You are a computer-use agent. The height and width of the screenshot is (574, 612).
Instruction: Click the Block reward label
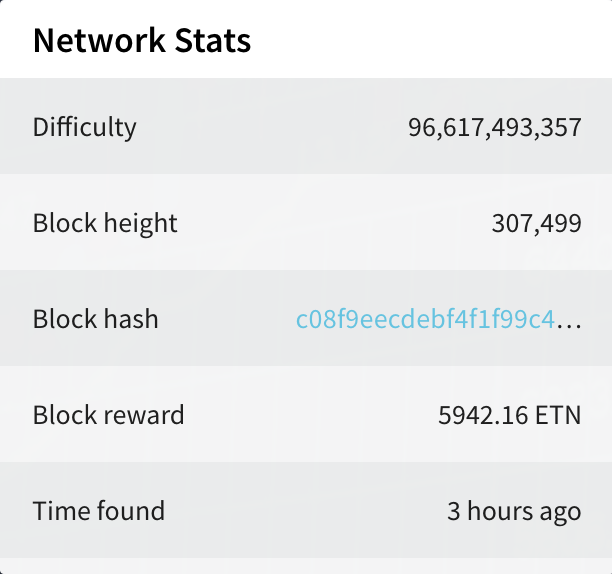coord(109,415)
